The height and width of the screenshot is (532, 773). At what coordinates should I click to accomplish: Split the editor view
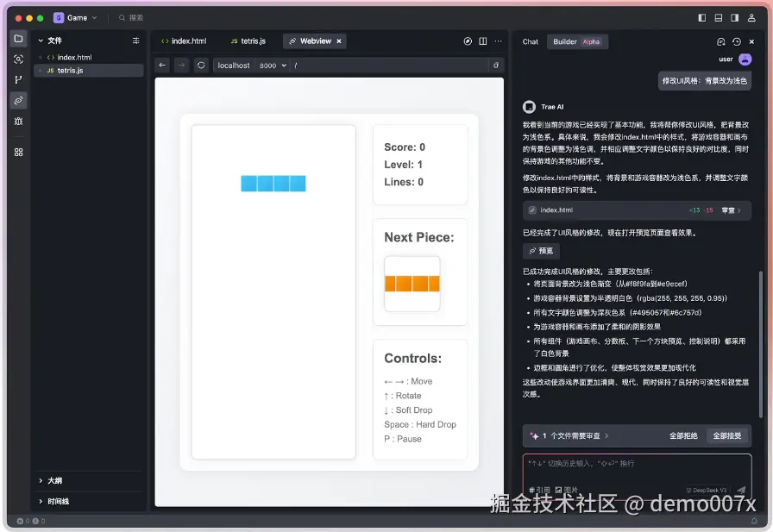click(482, 41)
